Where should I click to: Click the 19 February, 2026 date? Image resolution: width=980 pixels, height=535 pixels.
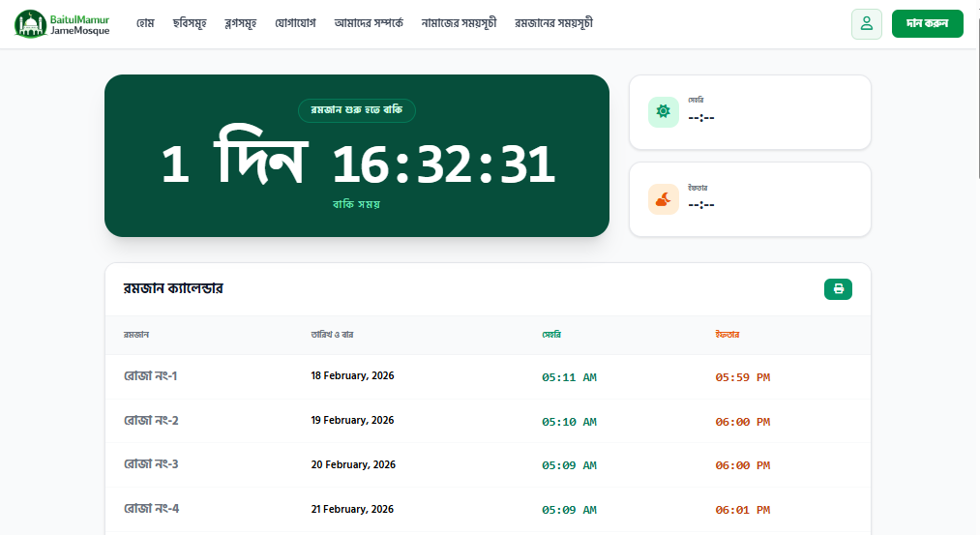coord(352,421)
